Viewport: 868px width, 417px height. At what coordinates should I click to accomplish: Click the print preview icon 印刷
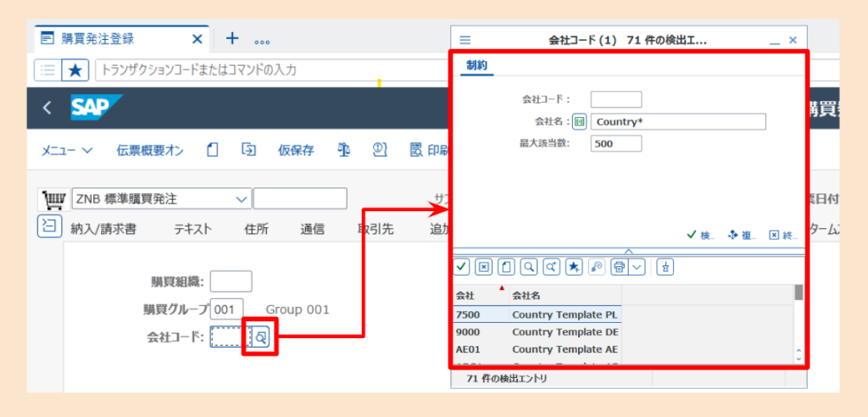(429, 150)
